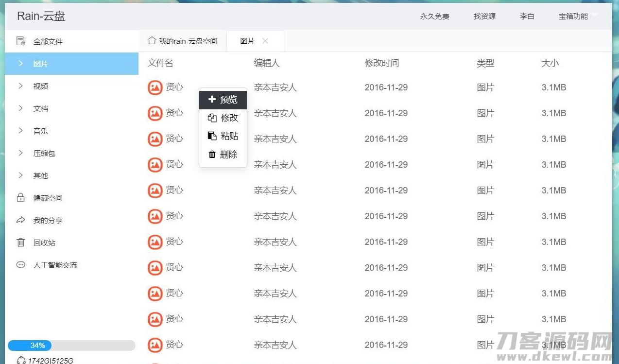619x364 pixels.
Task: Click the home icon in the breadcrumb
Action: [152, 41]
